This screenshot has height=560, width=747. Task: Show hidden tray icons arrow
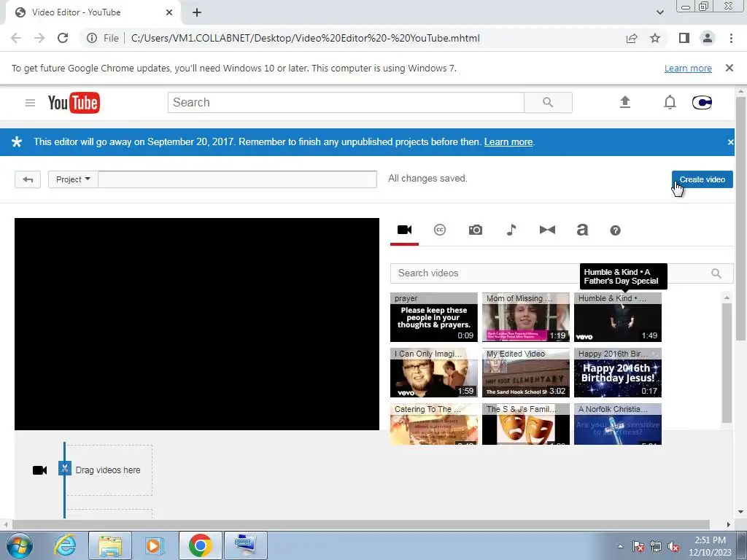pyautogui.click(x=620, y=546)
